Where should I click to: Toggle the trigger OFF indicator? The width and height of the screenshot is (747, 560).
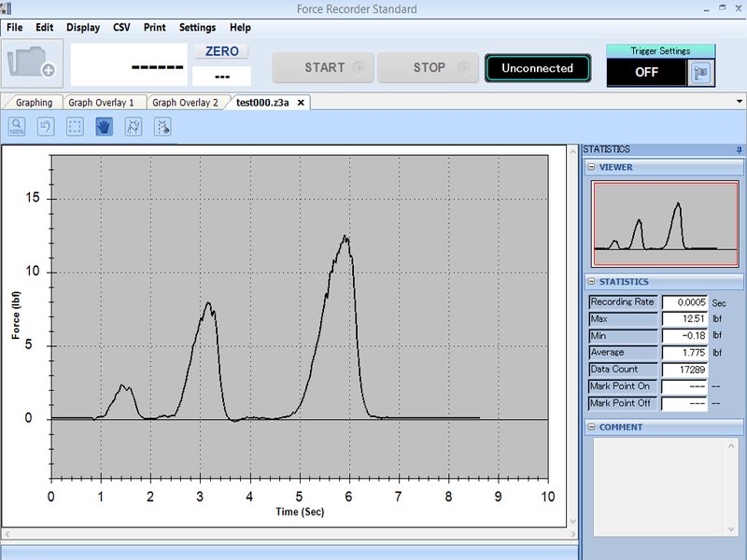[x=646, y=72]
